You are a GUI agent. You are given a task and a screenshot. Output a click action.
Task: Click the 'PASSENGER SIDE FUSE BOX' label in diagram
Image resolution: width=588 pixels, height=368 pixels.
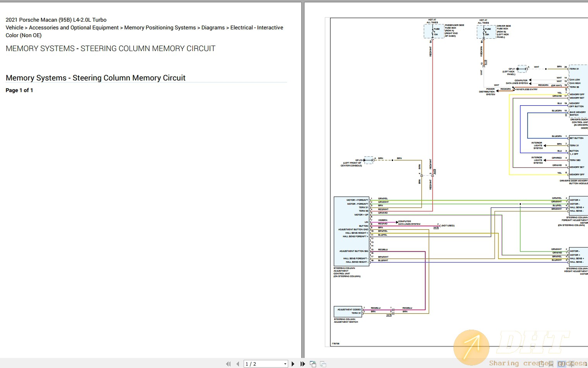pyautogui.click(x=454, y=26)
